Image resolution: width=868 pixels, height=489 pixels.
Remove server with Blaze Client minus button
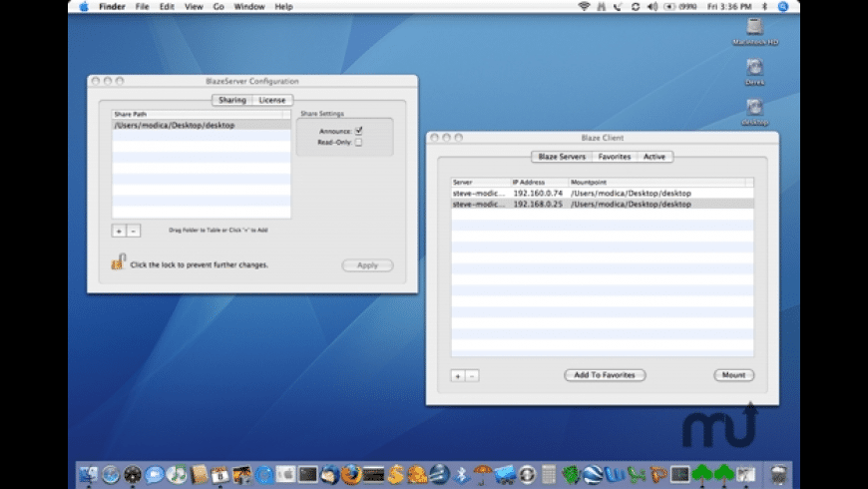(472, 376)
